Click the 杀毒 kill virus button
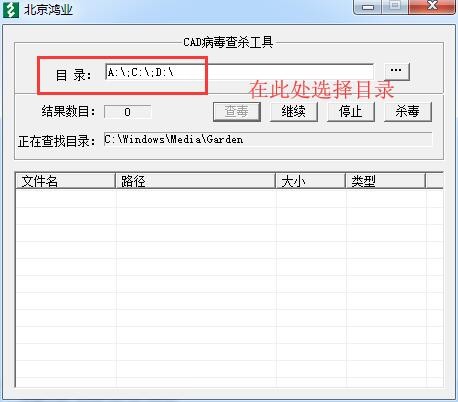458x402 pixels. [x=408, y=111]
